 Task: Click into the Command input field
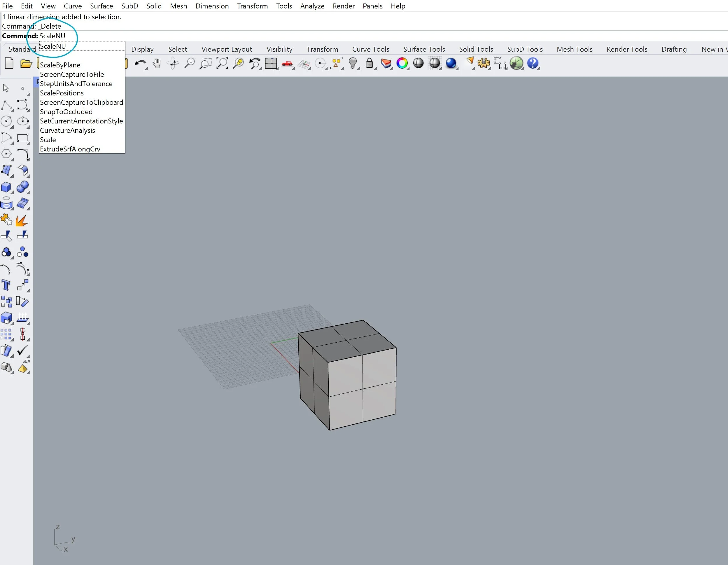click(x=200, y=36)
